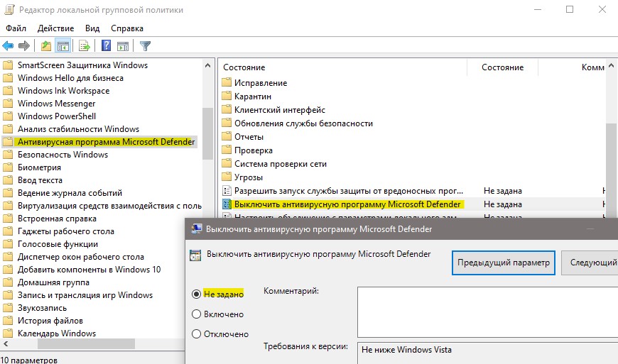The width and height of the screenshot is (618, 364).
Task: Click the tree pane vertical scrollbar thumb
Action: (x=207, y=134)
